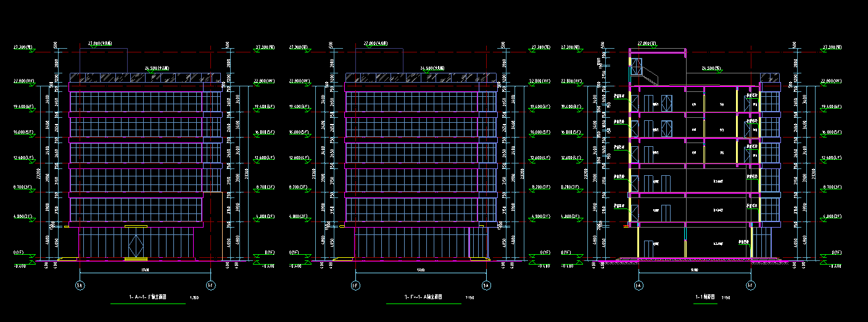Select the 1-F~1-A elevation title text
Viewport: 868px width, 322px height.
pos(423,297)
